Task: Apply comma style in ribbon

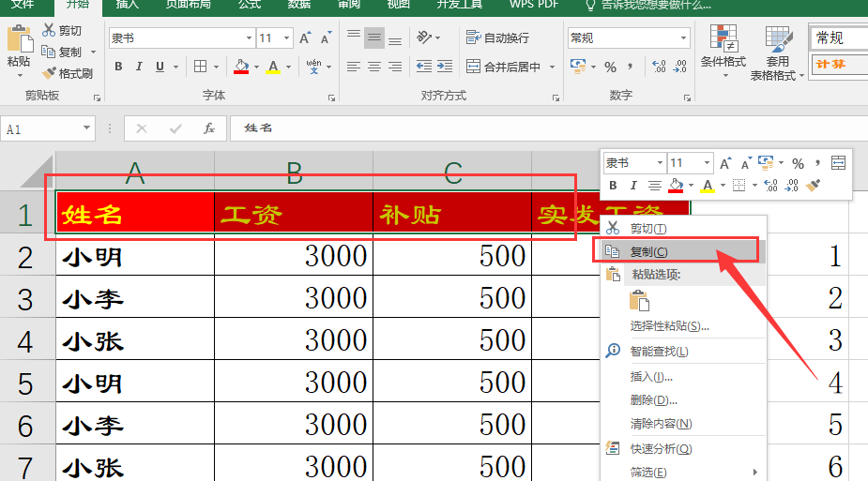Action: 631,67
